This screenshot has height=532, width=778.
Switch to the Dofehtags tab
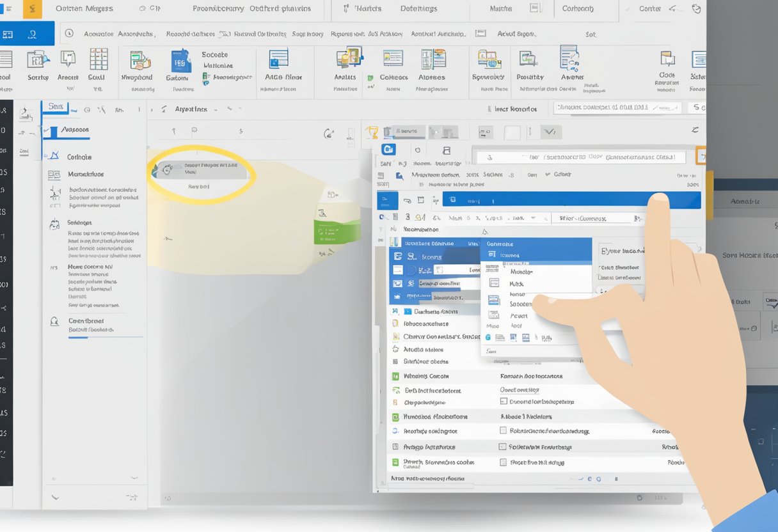[x=419, y=9]
